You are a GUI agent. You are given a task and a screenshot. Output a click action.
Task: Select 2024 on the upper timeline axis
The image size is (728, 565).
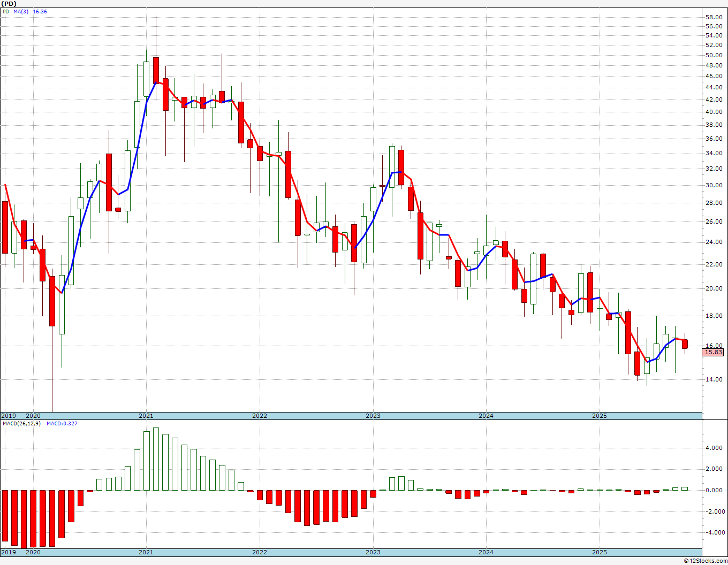[x=486, y=416]
